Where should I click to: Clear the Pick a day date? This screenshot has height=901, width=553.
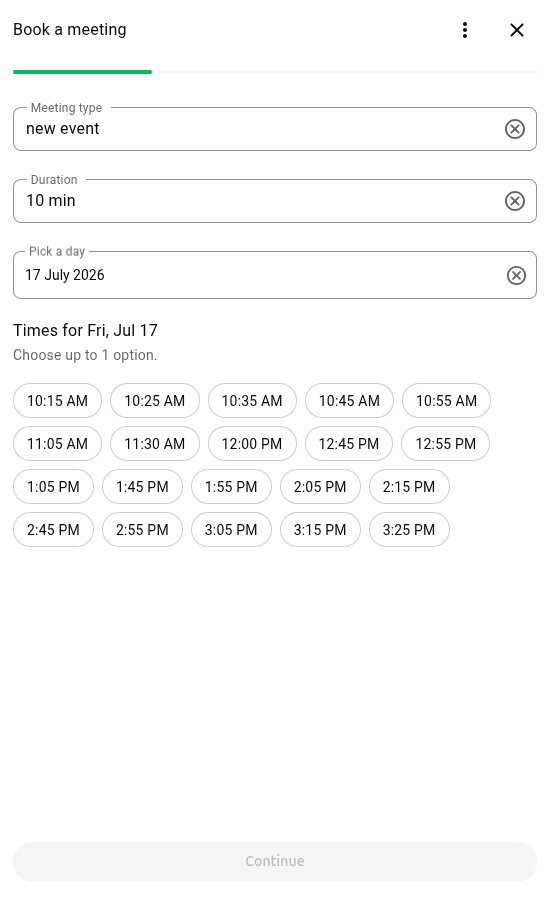(516, 275)
